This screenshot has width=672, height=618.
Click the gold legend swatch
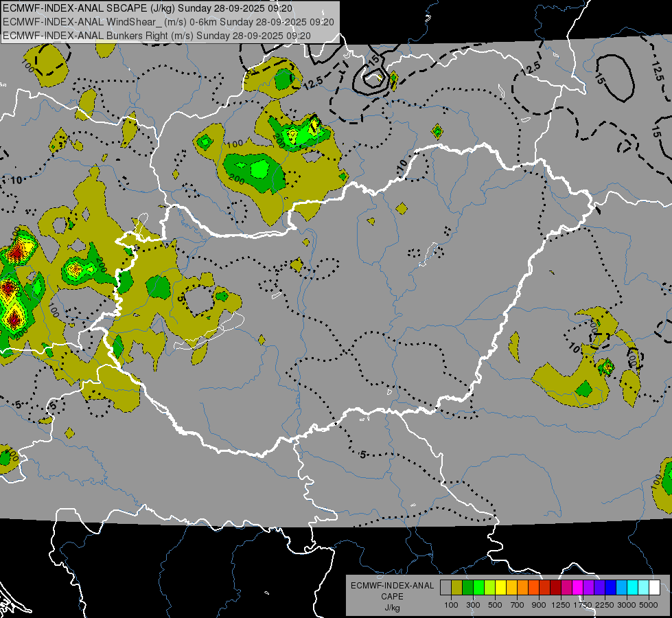click(511, 588)
